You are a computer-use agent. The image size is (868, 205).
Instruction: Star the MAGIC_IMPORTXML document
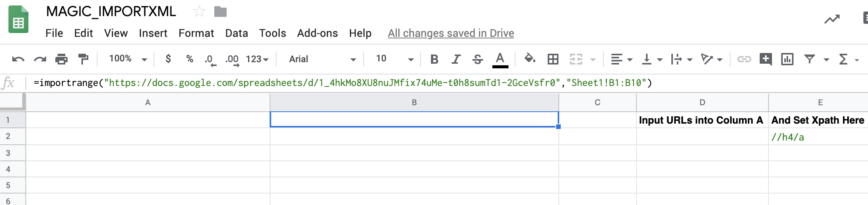(x=199, y=12)
